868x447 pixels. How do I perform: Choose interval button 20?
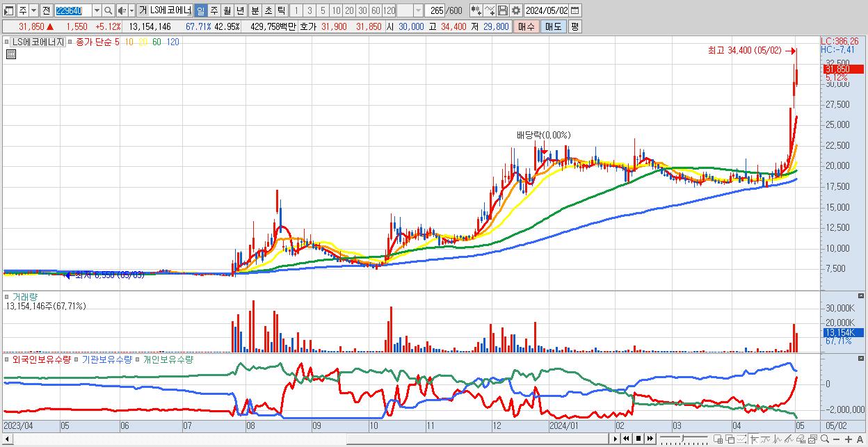[x=349, y=10]
